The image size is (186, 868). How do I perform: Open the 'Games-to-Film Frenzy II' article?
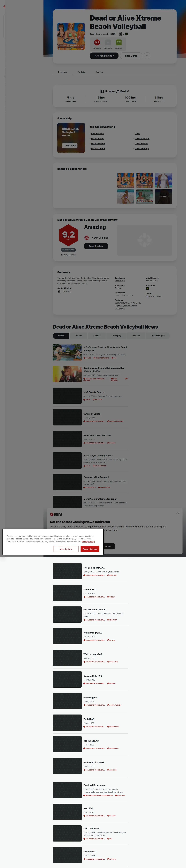(96, 477)
